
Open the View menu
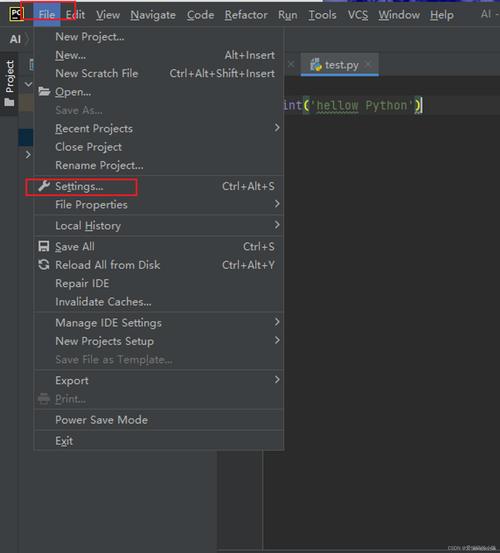tap(108, 15)
